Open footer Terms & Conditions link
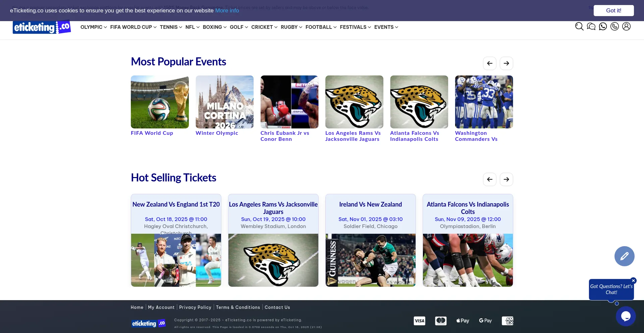This screenshot has height=333, width=644. (238, 308)
